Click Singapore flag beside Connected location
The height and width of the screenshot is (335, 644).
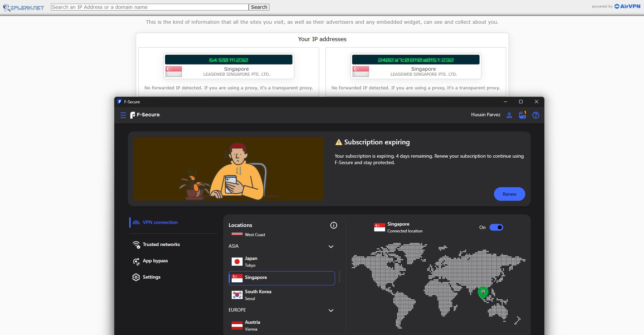point(380,227)
